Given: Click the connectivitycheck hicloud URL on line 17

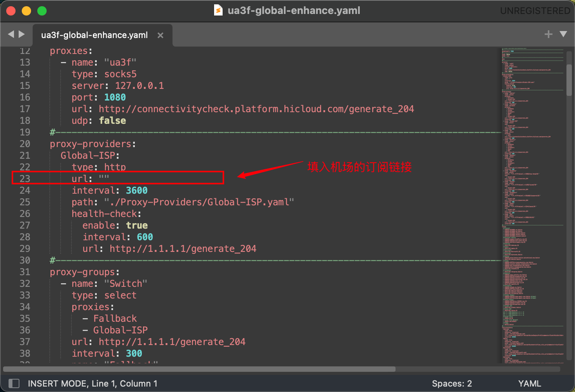Looking at the screenshot, I should [x=256, y=109].
